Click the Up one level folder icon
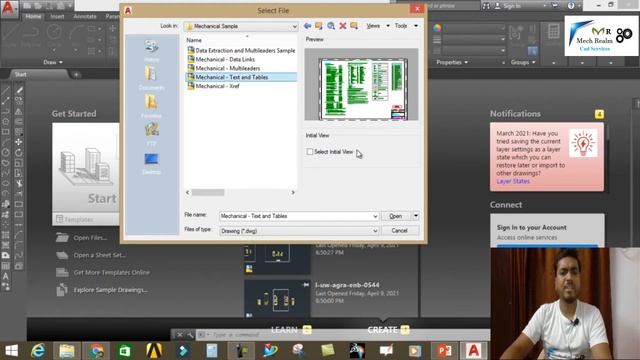 coord(319,26)
